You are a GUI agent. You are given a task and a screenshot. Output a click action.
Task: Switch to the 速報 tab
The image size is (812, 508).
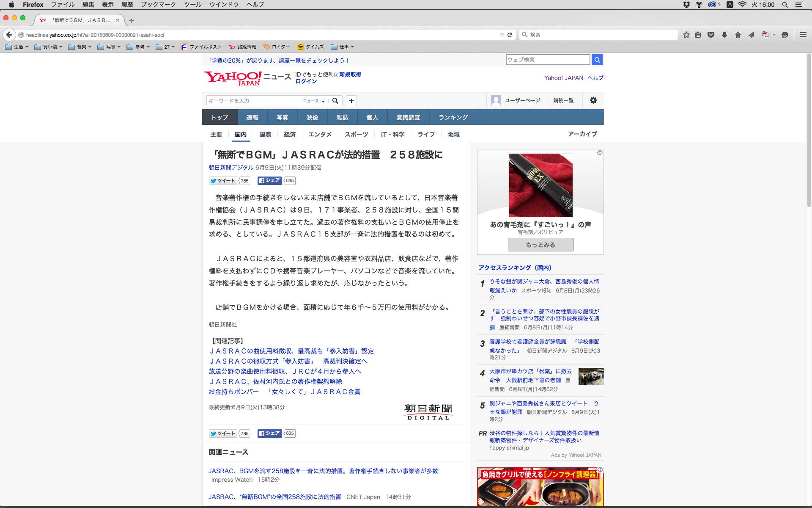(x=252, y=117)
